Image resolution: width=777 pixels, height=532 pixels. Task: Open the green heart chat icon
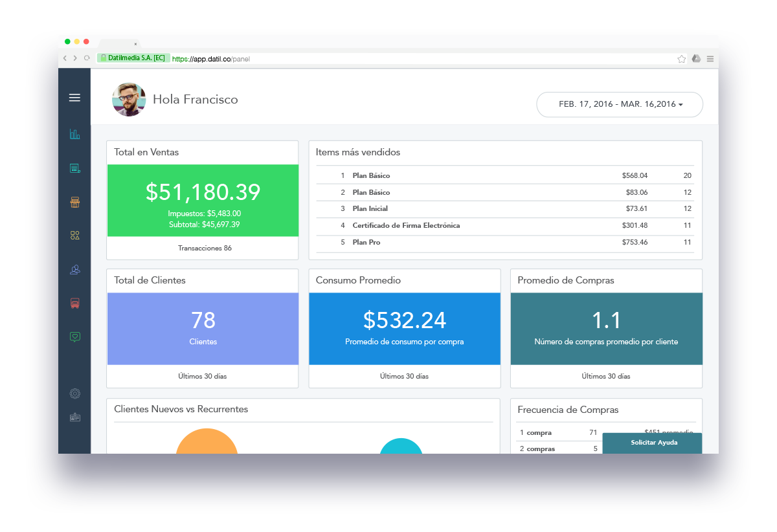pos(74,337)
